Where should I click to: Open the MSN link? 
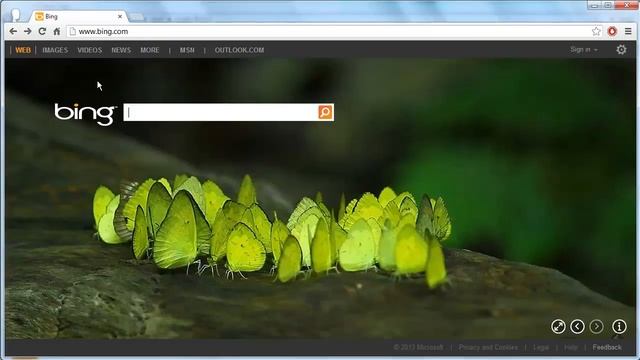[187, 50]
